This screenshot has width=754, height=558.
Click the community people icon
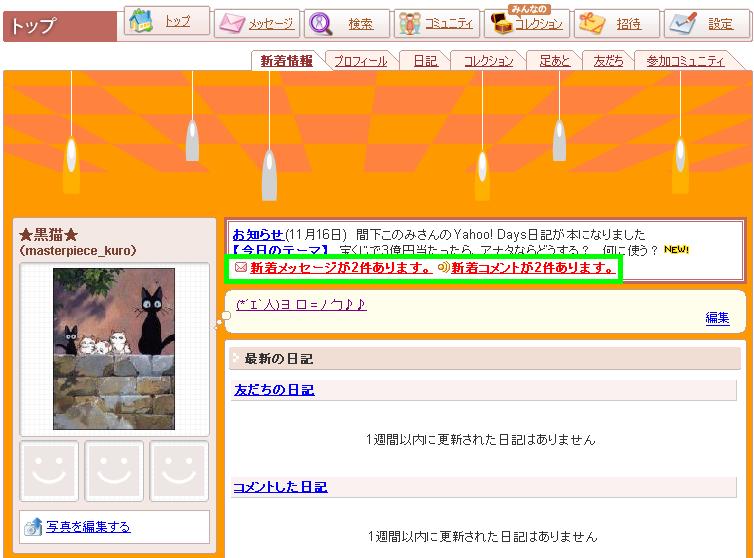coord(410,24)
